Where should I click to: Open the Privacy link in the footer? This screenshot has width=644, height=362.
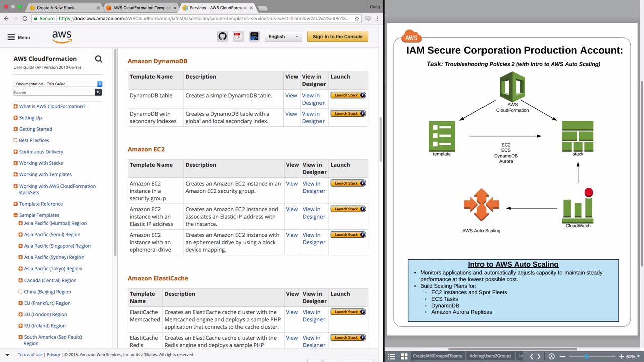(x=53, y=355)
